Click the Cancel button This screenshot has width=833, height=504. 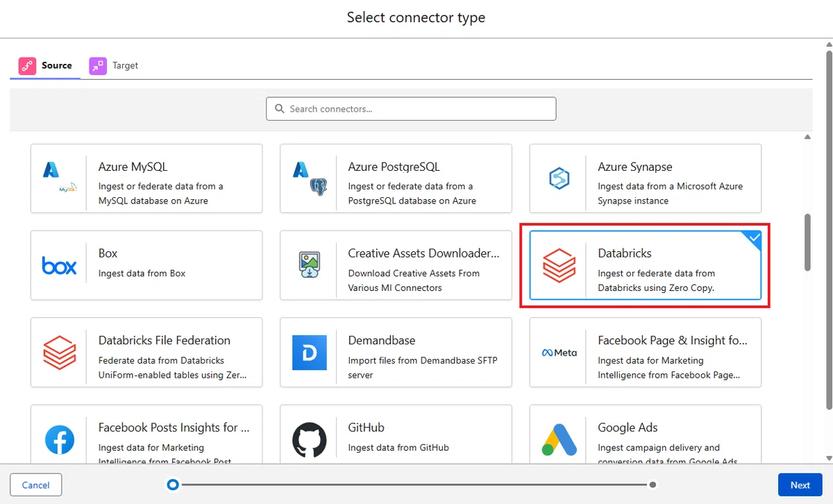pyautogui.click(x=36, y=485)
